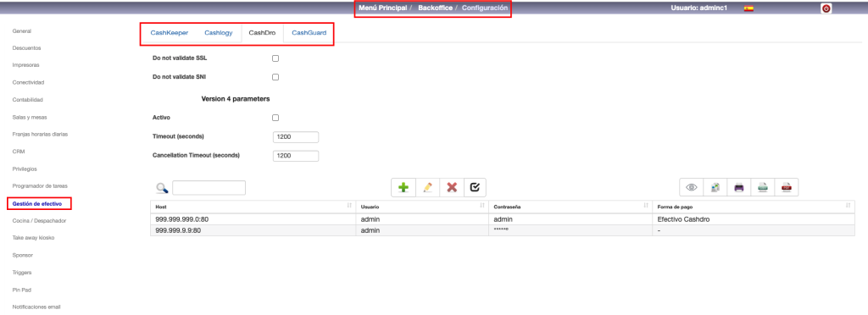Click the PDF export icon
Viewport: 868px width, 315px height.
(x=786, y=187)
